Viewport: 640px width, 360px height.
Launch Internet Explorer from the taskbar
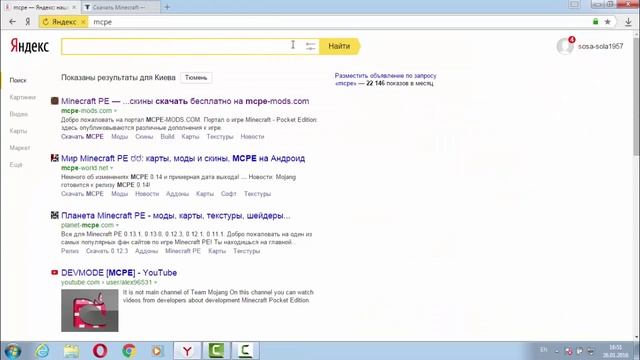click(x=42, y=351)
